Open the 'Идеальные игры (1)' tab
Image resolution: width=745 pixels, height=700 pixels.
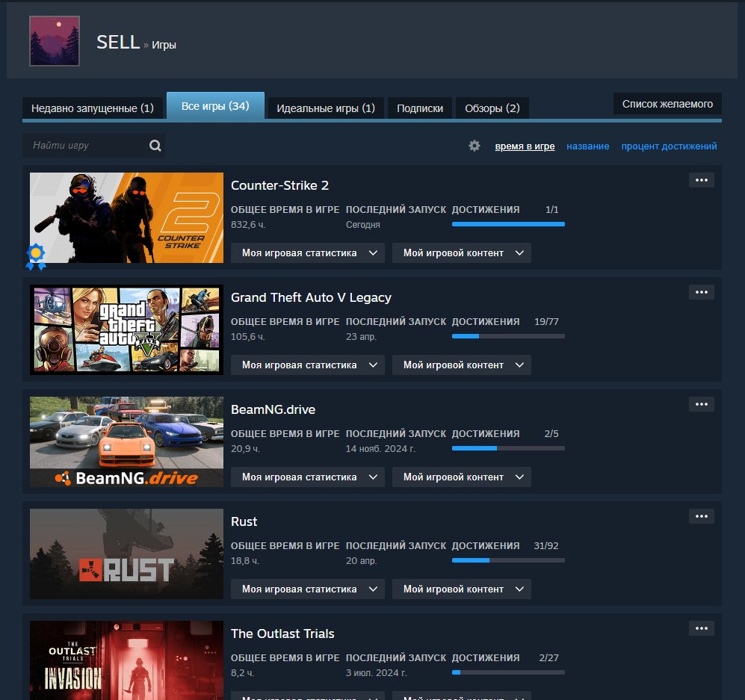pyautogui.click(x=326, y=108)
